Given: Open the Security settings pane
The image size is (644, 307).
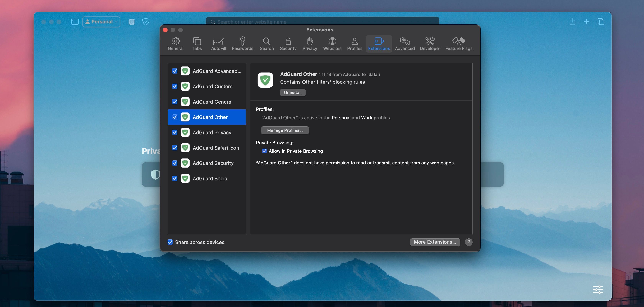Looking at the screenshot, I should (x=288, y=44).
